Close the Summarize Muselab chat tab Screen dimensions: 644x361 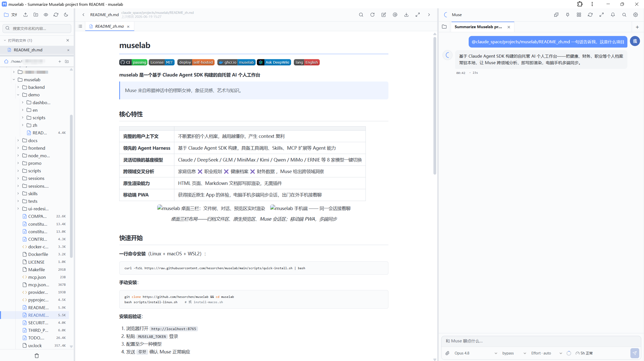click(x=509, y=27)
